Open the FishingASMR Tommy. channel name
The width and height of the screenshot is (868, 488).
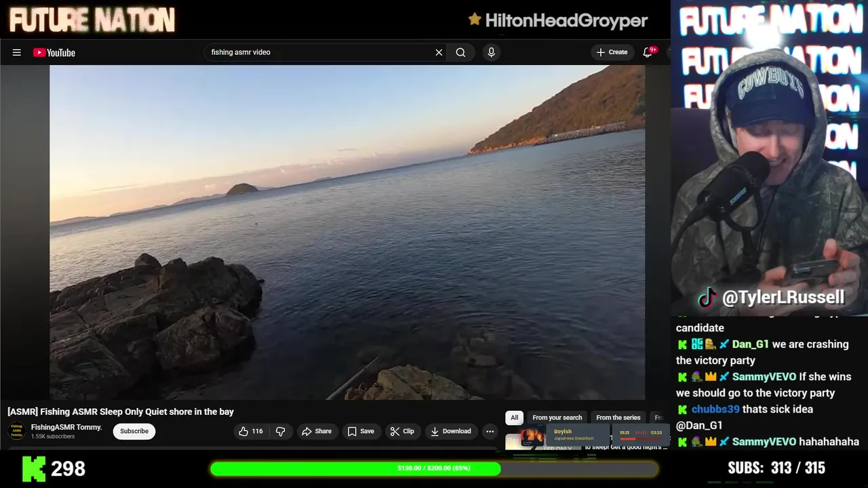pyautogui.click(x=66, y=427)
